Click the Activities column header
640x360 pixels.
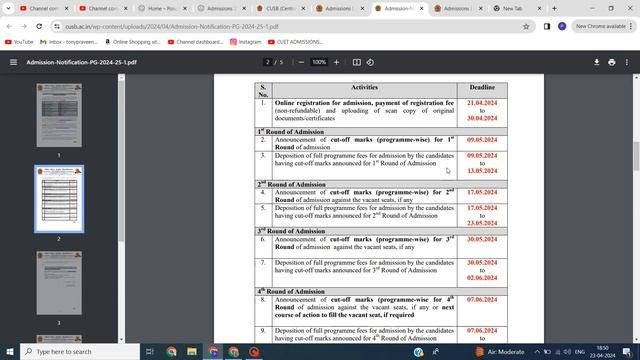(x=364, y=87)
